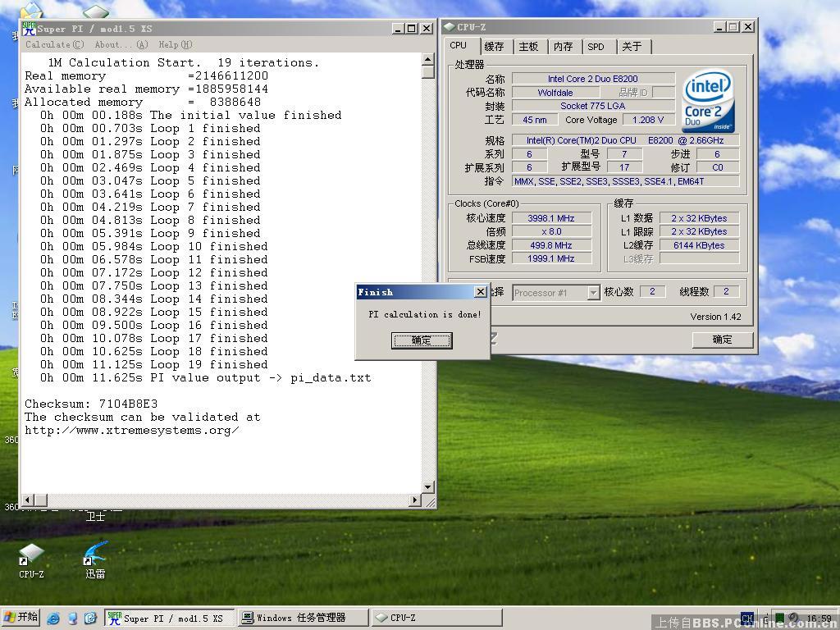Click the taskbar clock showing 16:59
Image resolution: width=840 pixels, height=630 pixels.
[819, 619]
